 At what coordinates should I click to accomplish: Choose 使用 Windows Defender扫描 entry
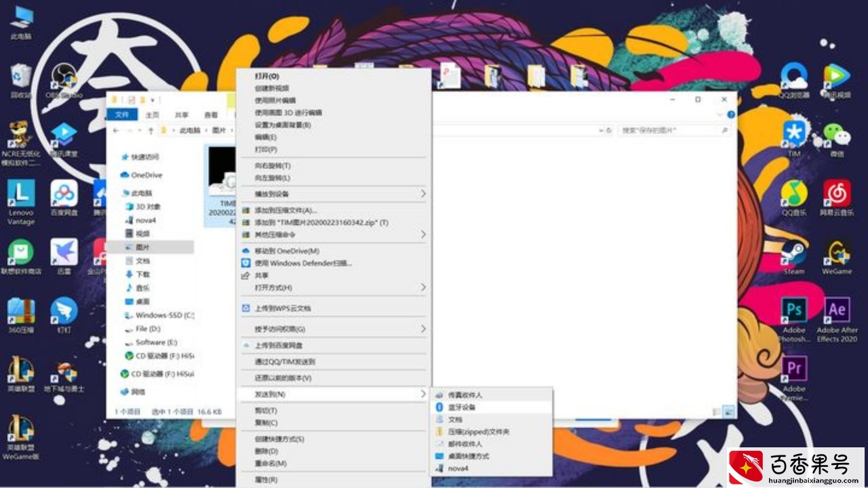pyautogui.click(x=303, y=263)
